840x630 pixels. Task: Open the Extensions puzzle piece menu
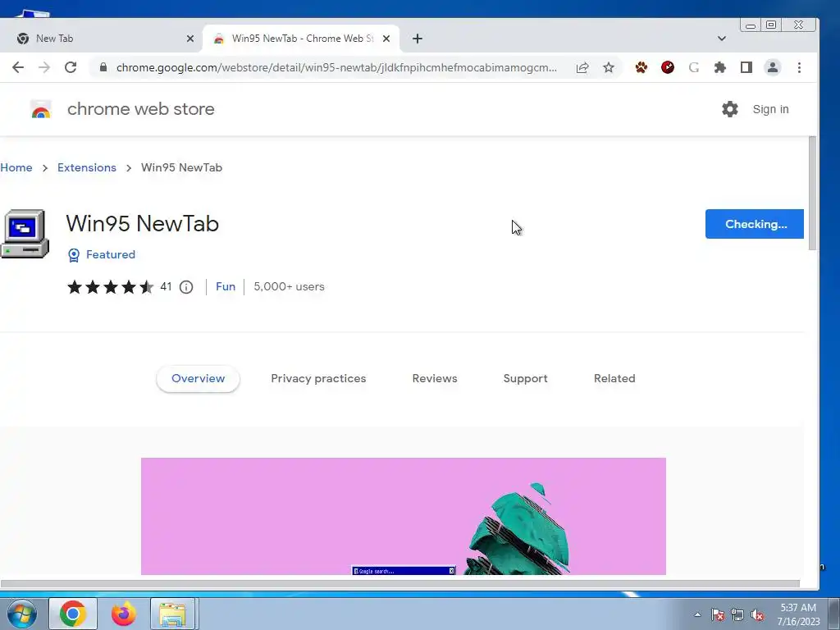[720, 67]
